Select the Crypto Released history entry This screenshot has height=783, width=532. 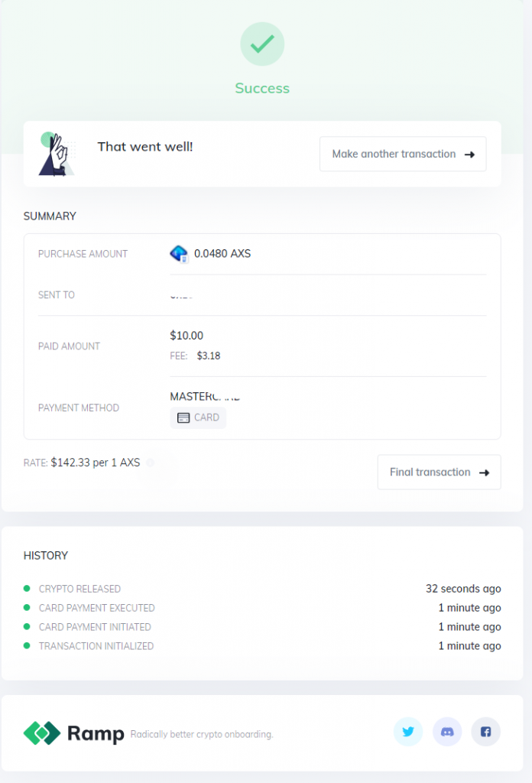(262, 589)
